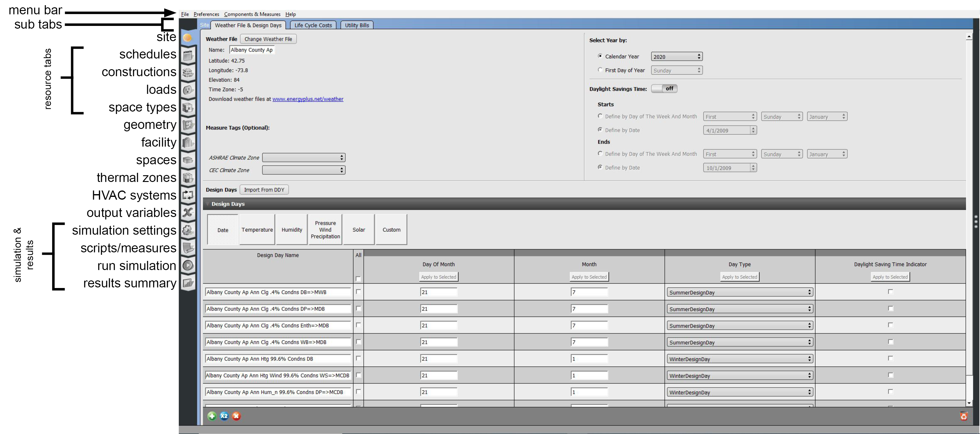
Task: Open the Loads tab icon
Action: (x=188, y=90)
